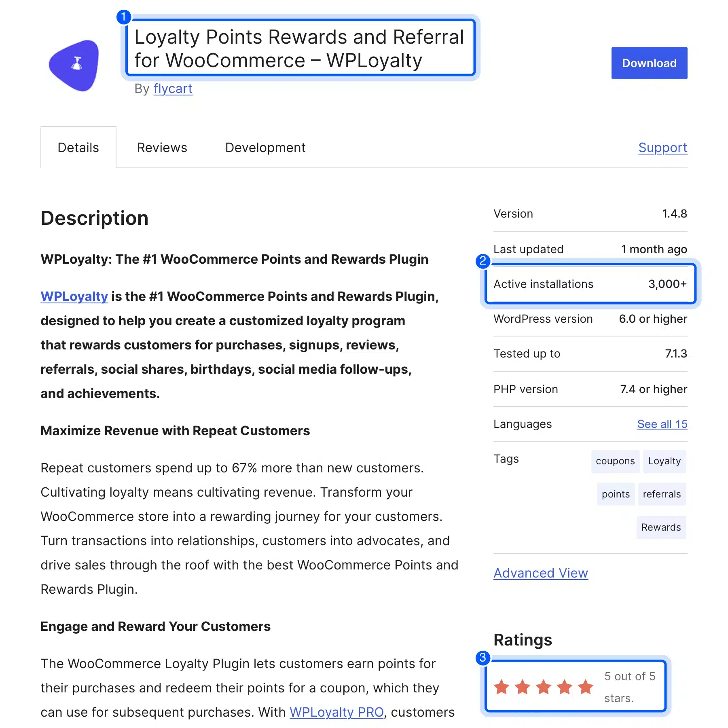The height and width of the screenshot is (728, 728).
Task: Select the Loyalty tag
Action: [664, 461]
